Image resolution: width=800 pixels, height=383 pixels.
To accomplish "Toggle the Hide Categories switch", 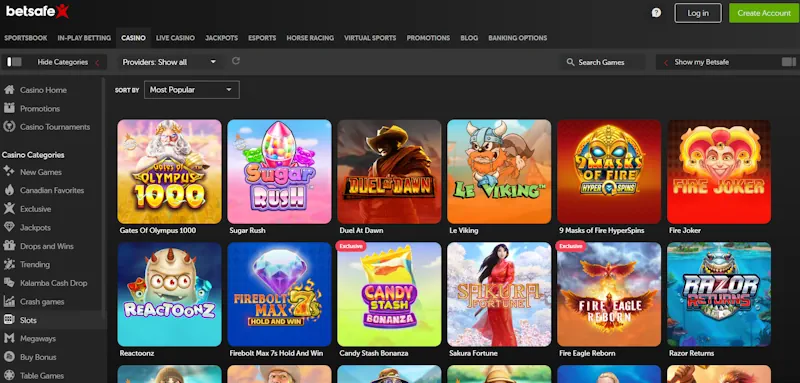I will pyautogui.click(x=14, y=62).
